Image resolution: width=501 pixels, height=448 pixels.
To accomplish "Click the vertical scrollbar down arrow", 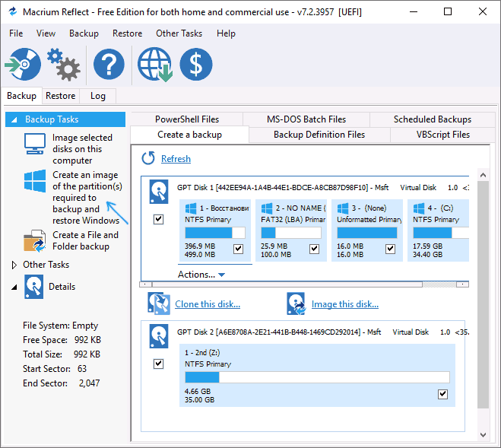I will 483,434.
